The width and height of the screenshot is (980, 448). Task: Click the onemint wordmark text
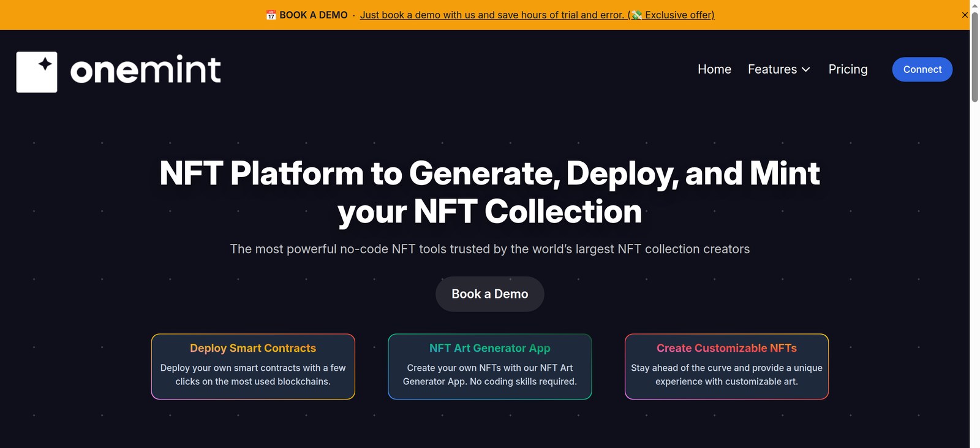146,70
